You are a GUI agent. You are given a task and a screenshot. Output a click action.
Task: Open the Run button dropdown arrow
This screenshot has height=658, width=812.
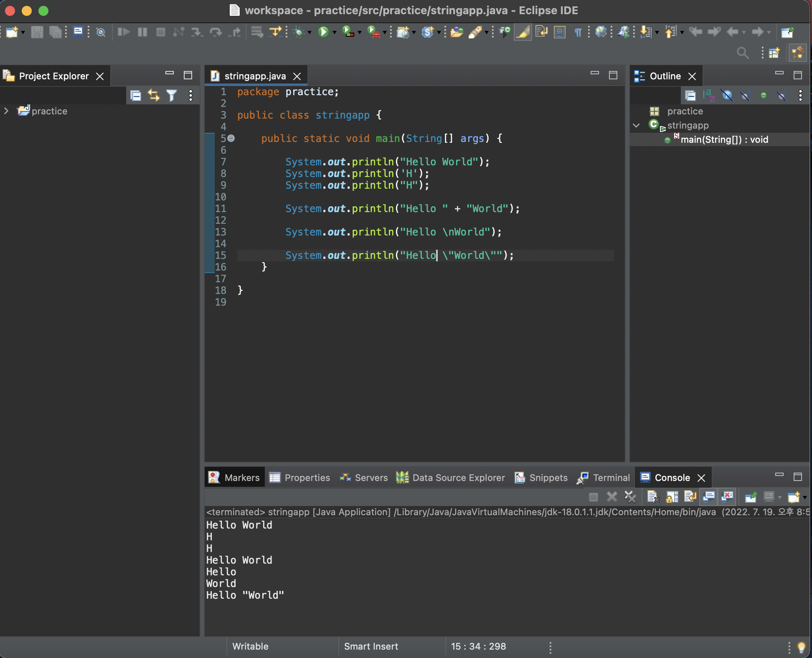point(334,32)
